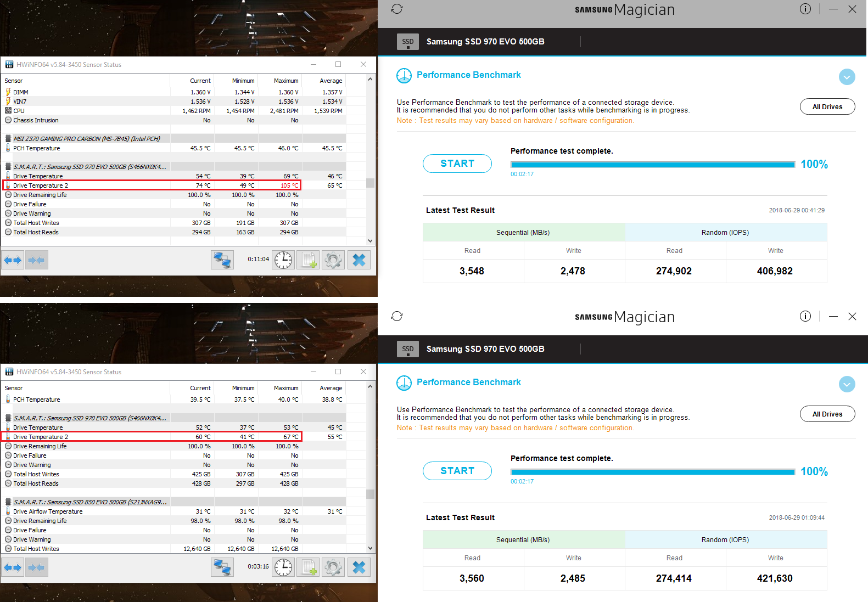
Task: Start logging sheet icon in HWiNFO showing 0:11:04
Action: (308, 260)
